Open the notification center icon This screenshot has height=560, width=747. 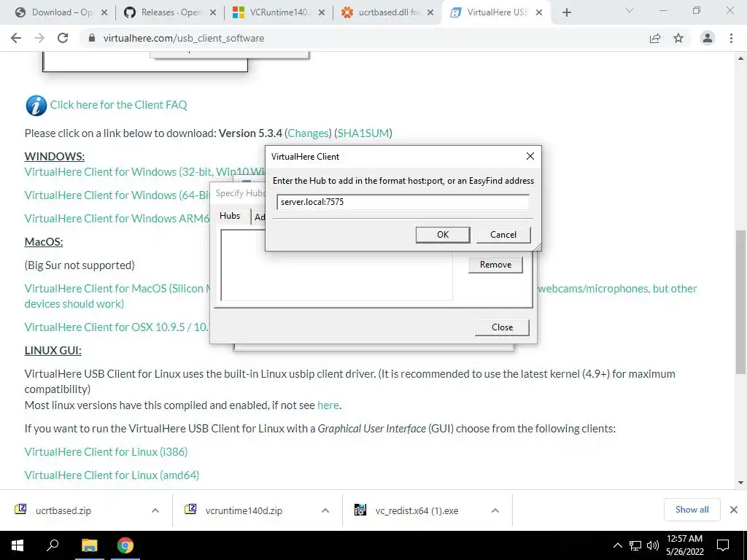click(723, 545)
